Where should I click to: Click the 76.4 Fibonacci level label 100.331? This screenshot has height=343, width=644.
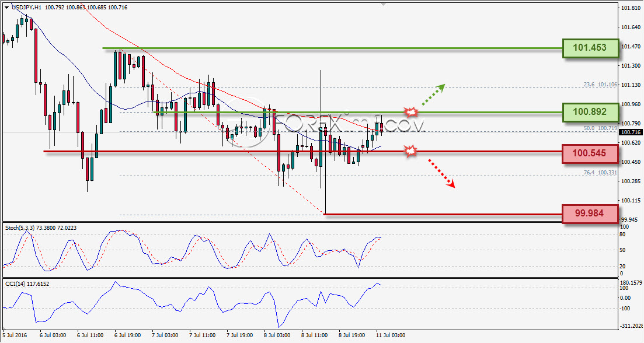tap(600, 173)
